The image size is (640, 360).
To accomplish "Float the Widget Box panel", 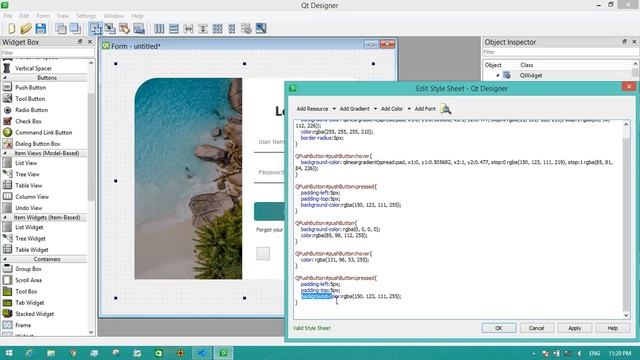I will [80, 42].
